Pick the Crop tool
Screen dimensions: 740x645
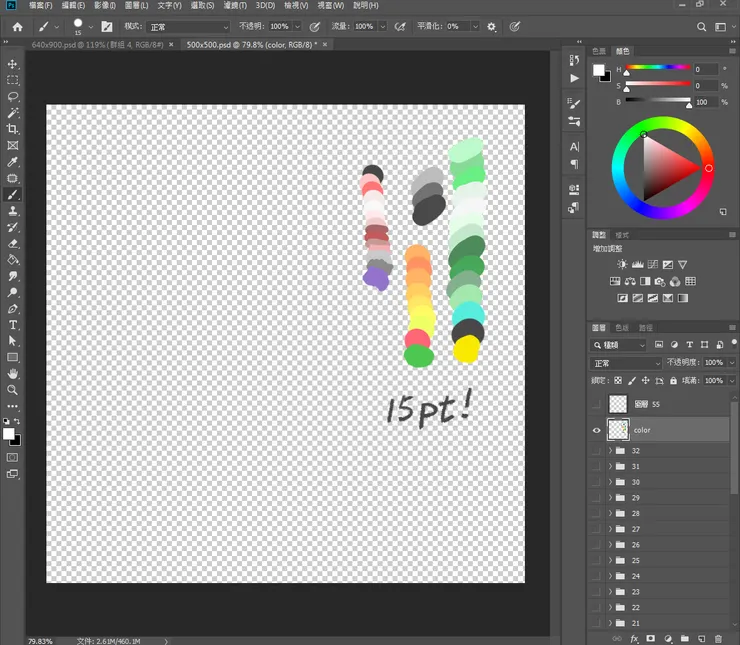coord(13,129)
